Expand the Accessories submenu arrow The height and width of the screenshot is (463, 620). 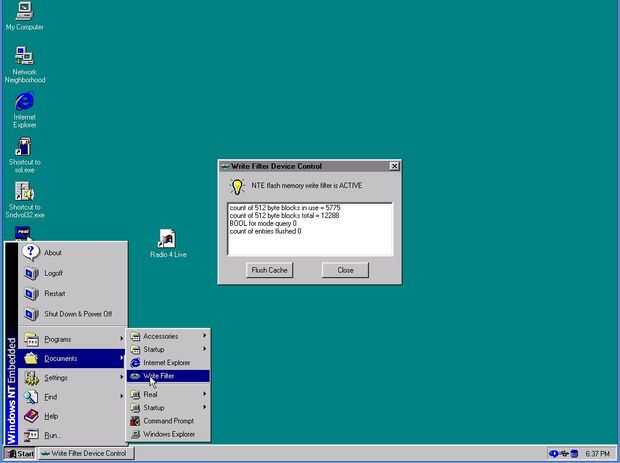[204, 335]
